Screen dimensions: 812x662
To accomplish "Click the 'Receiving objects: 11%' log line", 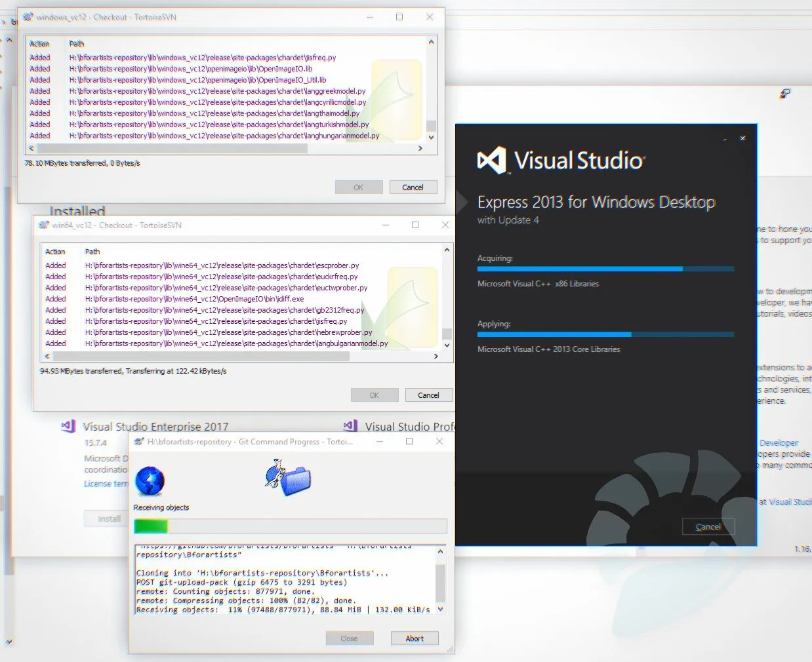I will (283, 610).
